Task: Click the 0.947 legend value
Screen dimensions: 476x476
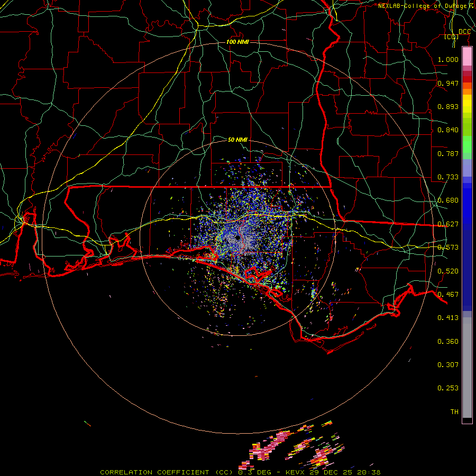Action: pos(448,83)
